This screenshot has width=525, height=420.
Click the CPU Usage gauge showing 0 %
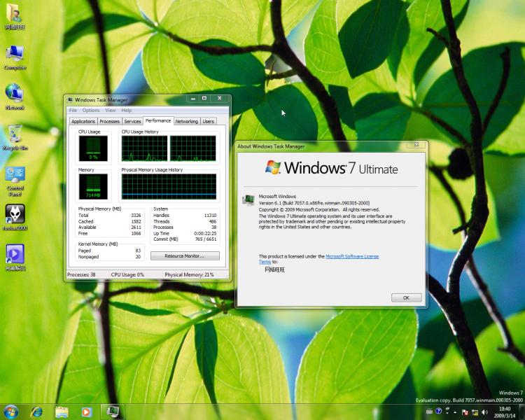(x=93, y=148)
